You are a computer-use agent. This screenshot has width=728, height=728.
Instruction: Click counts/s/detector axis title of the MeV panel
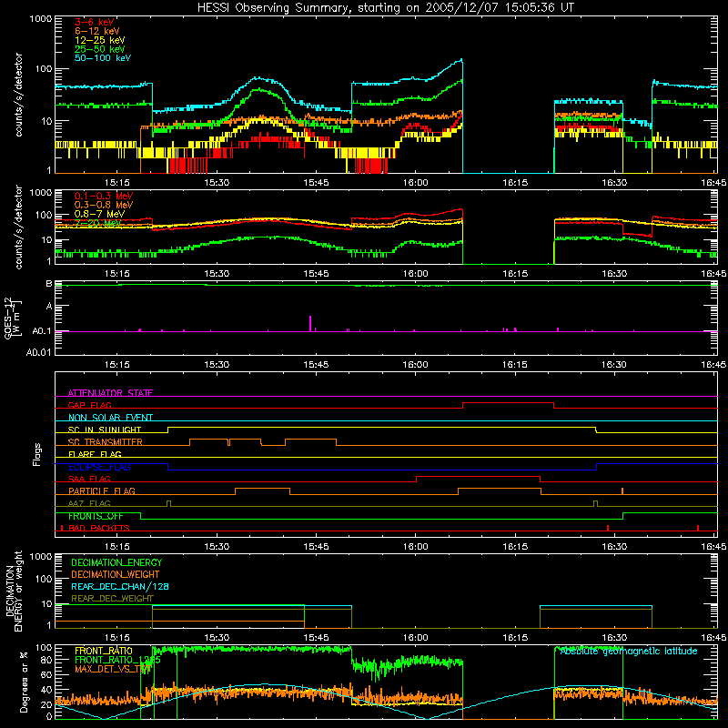tap(18, 227)
